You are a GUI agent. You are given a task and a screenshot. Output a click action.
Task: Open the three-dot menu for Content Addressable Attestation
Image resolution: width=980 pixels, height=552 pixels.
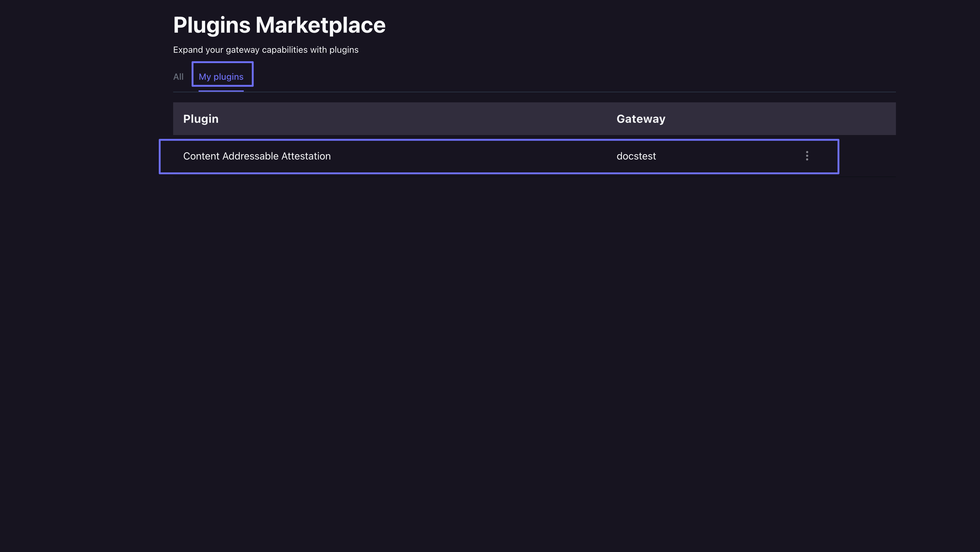coord(807,156)
